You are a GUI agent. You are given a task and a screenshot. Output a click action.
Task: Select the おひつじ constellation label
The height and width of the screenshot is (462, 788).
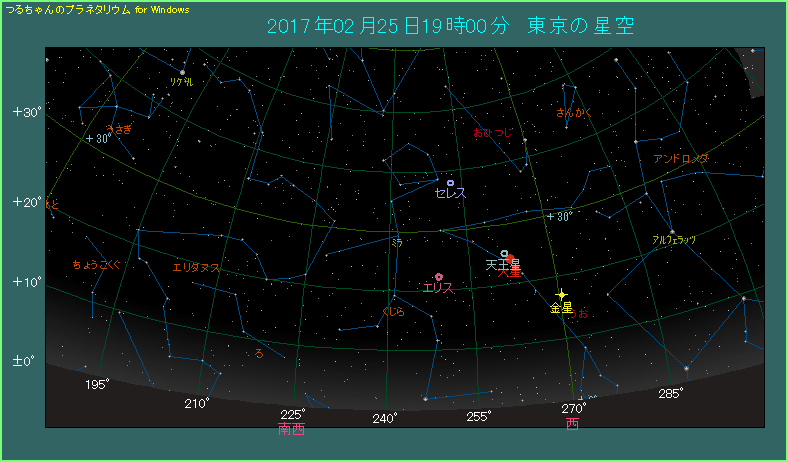(492, 132)
